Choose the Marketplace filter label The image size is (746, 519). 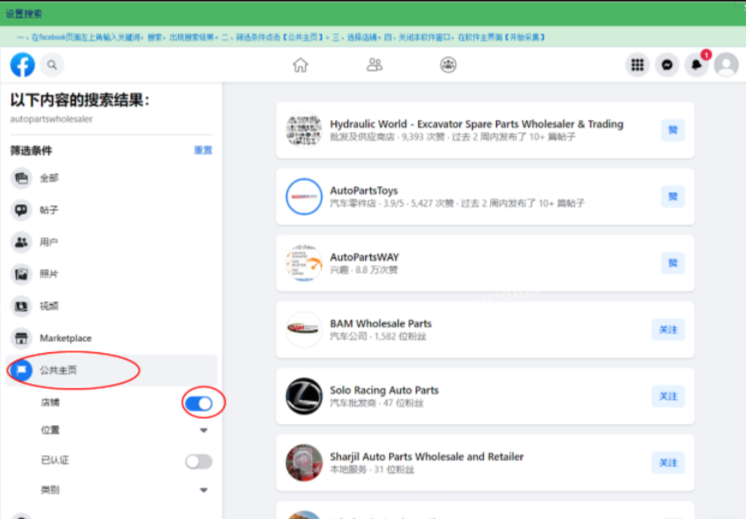[x=66, y=338]
